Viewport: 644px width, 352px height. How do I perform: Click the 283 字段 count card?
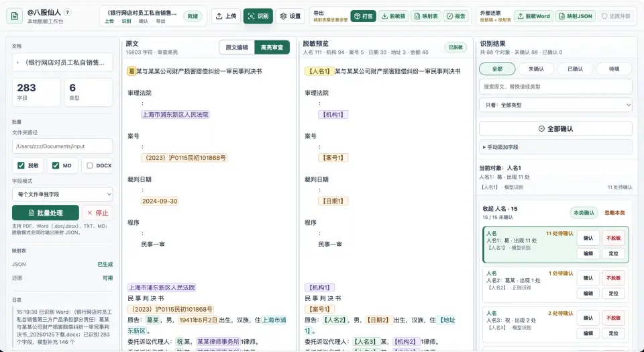(36, 93)
